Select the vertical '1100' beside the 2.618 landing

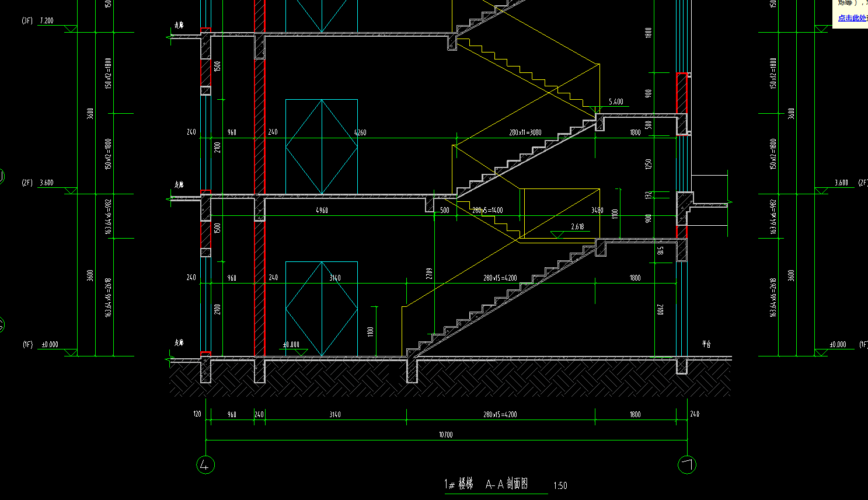click(x=615, y=214)
